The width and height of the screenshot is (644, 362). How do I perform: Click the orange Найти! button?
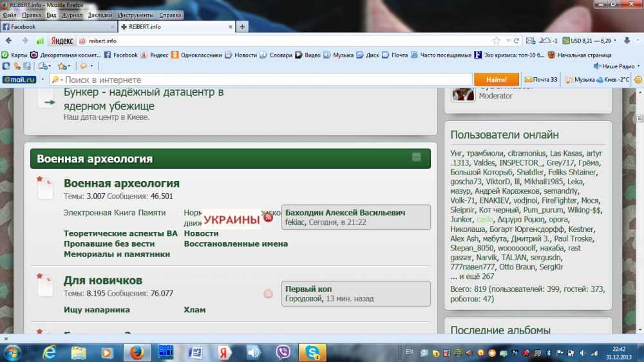[x=497, y=80]
